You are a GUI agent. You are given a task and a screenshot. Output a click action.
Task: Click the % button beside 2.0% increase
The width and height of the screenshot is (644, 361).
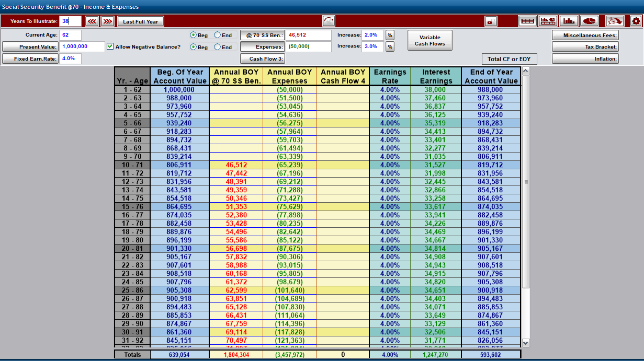point(390,35)
